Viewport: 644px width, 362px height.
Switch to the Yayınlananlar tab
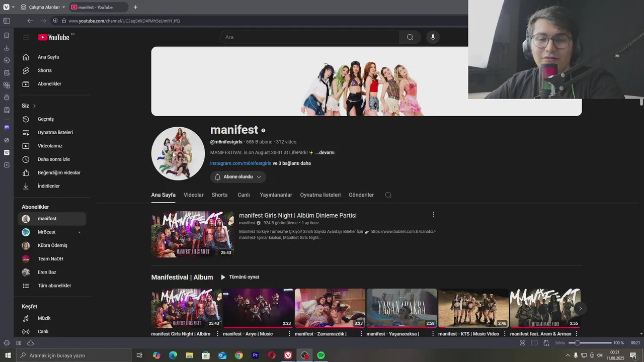pos(276,195)
